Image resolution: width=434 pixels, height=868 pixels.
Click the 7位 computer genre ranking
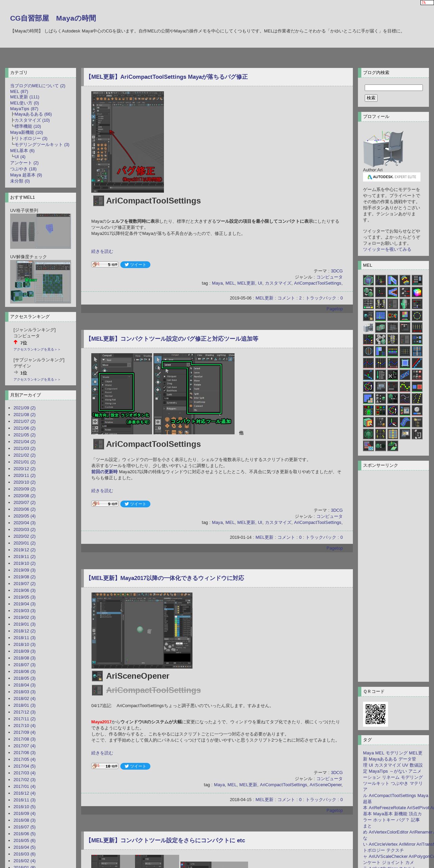23,343
